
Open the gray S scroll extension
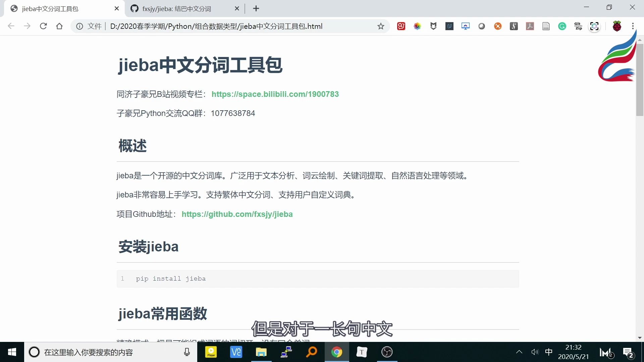click(x=514, y=26)
